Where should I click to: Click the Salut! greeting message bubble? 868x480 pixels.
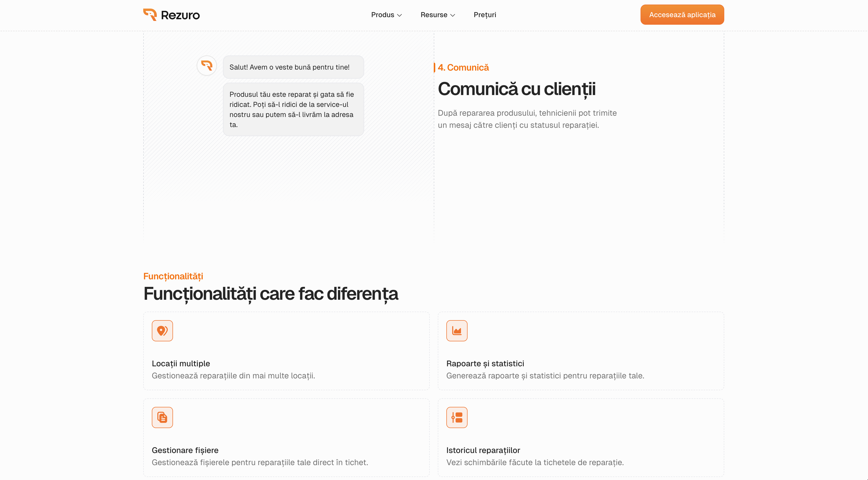[x=293, y=67]
